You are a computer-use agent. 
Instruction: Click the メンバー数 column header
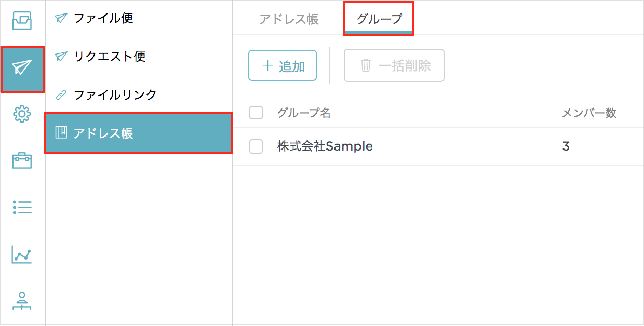pyautogui.click(x=589, y=113)
